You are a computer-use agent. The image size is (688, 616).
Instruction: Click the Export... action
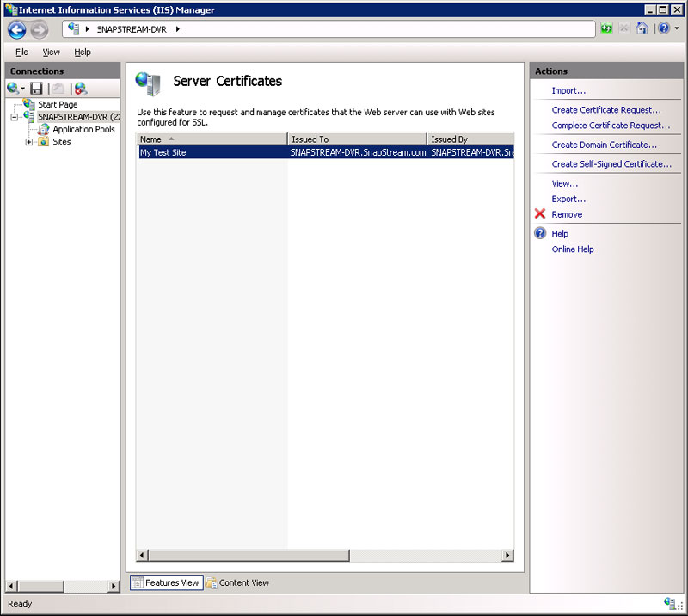point(568,199)
